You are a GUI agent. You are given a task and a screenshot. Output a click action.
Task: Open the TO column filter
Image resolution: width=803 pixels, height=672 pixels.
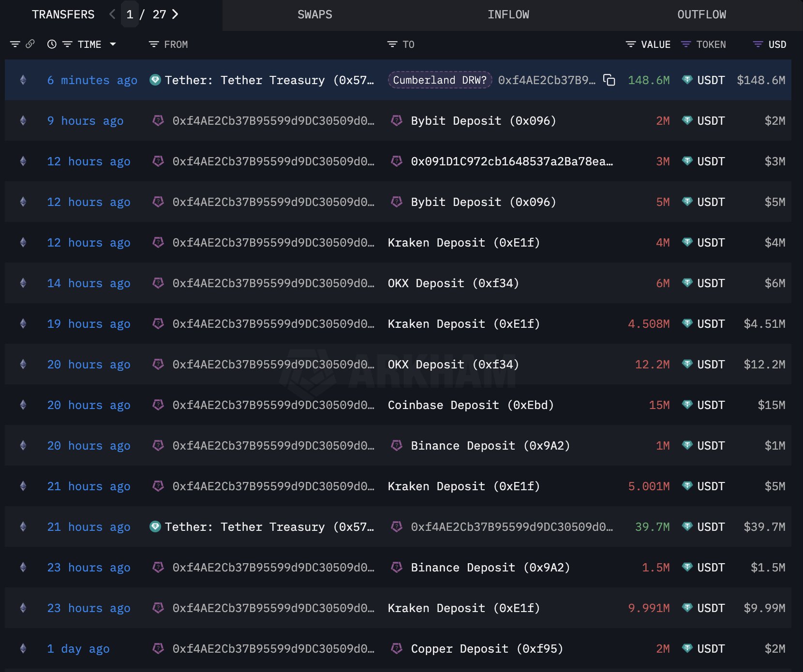tap(392, 44)
